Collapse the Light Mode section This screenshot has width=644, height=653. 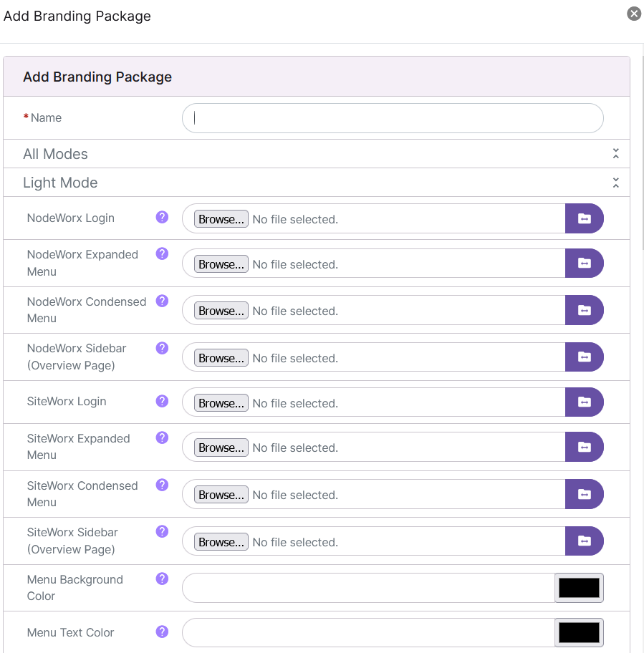pos(615,183)
